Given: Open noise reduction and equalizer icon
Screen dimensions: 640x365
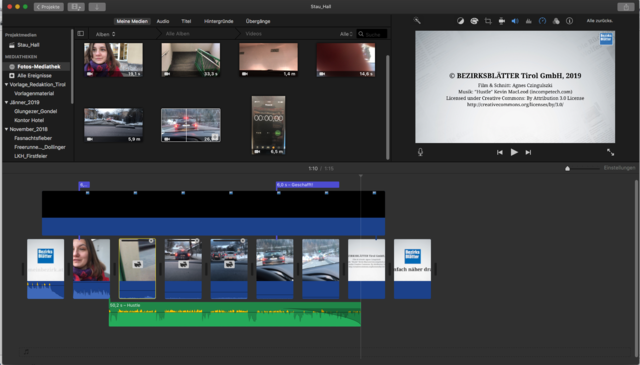Looking at the screenshot, I should coord(529,21).
